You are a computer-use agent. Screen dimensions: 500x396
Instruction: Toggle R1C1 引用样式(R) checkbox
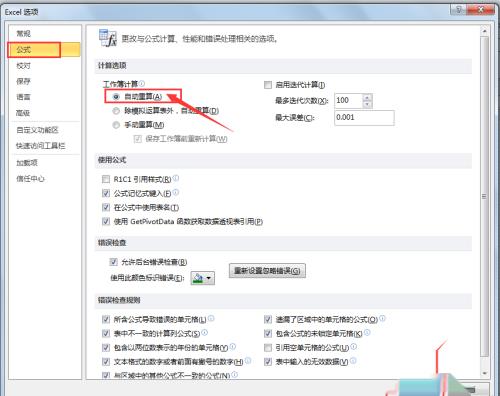106,179
